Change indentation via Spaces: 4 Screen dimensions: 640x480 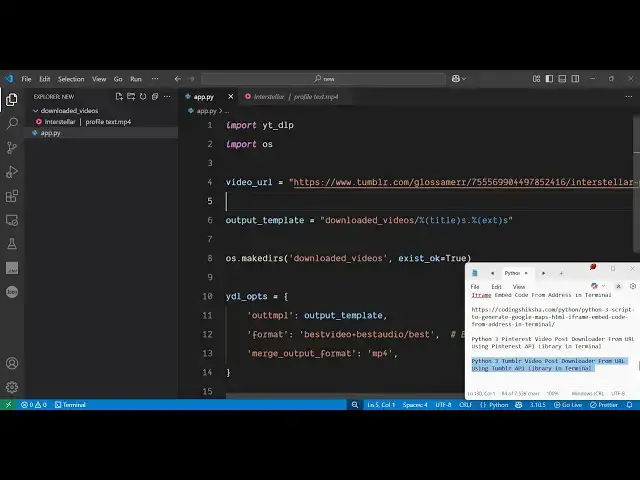pos(415,405)
